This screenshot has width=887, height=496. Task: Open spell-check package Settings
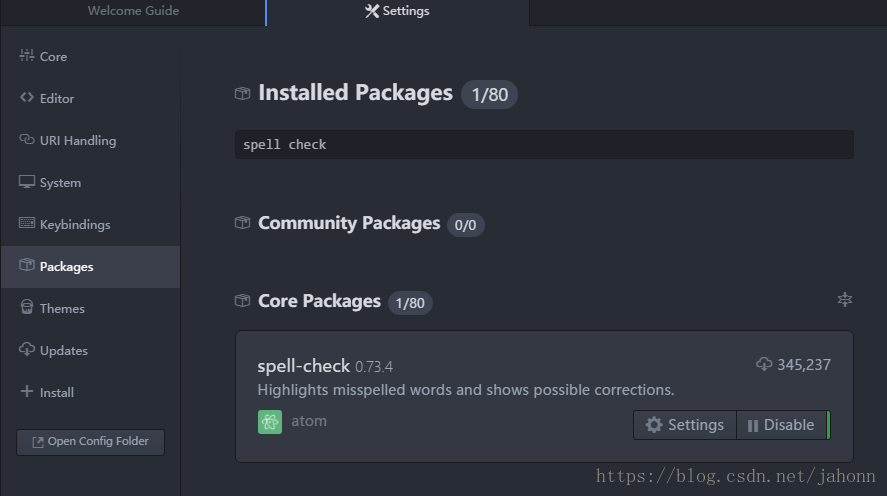click(685, 425)
